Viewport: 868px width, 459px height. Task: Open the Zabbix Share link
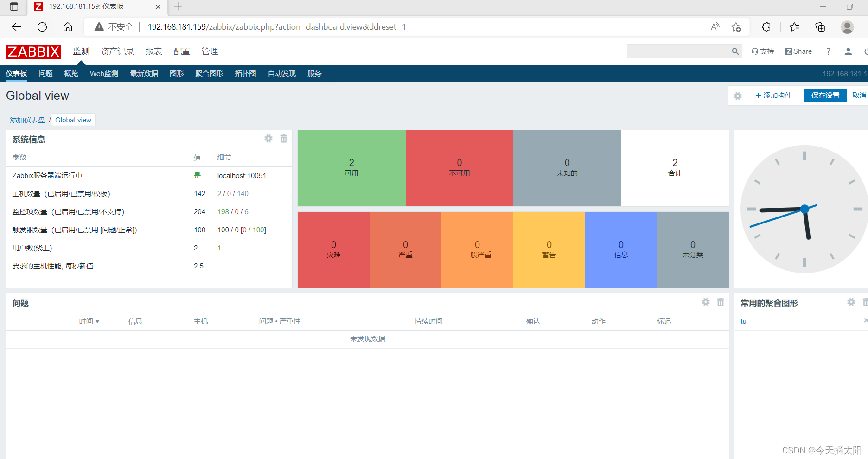798,51
